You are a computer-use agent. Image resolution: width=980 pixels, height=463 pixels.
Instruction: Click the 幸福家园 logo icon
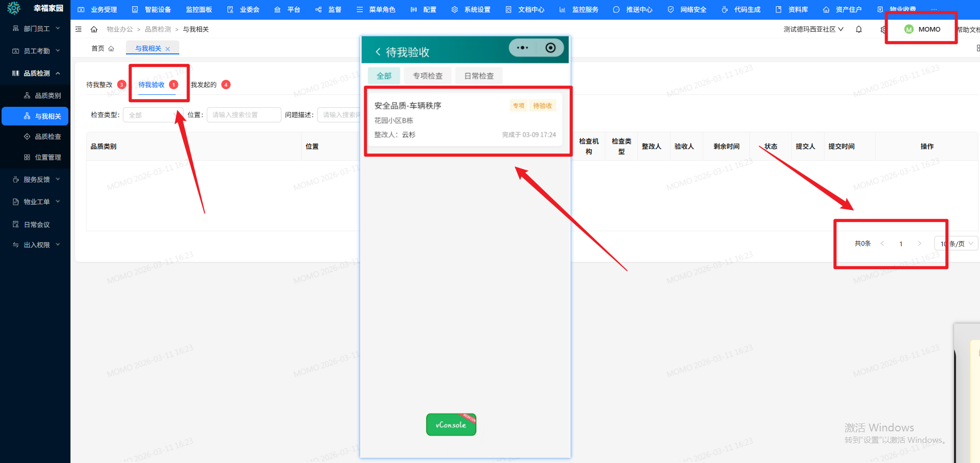coord(14,8)
